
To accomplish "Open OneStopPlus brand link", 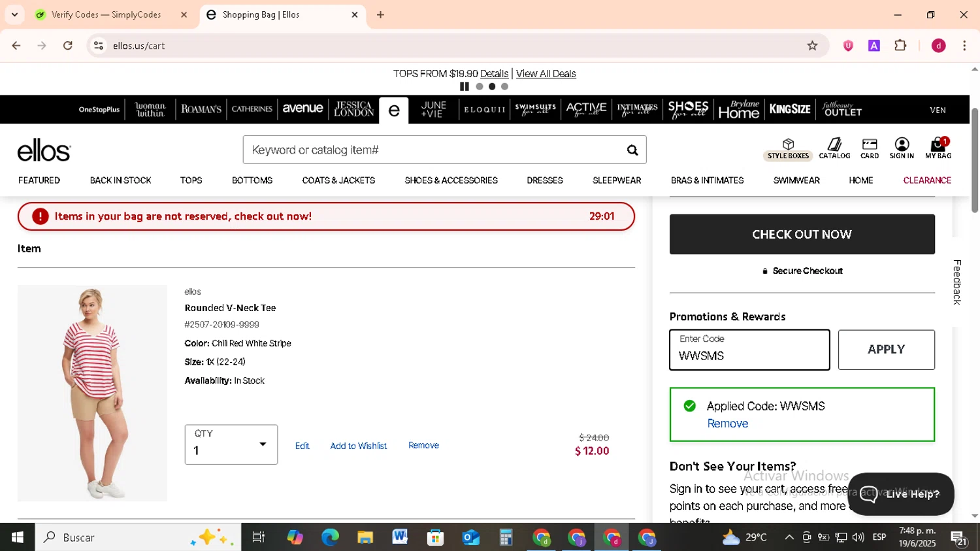I will click(x=99, y=109).
